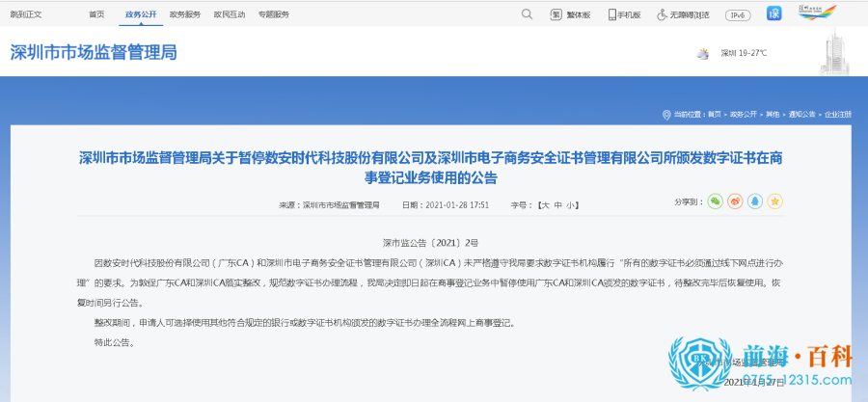The width and height of the screenshot is (868, 402).
Task: Share to Qzone star icon
Action: (775, 201)
